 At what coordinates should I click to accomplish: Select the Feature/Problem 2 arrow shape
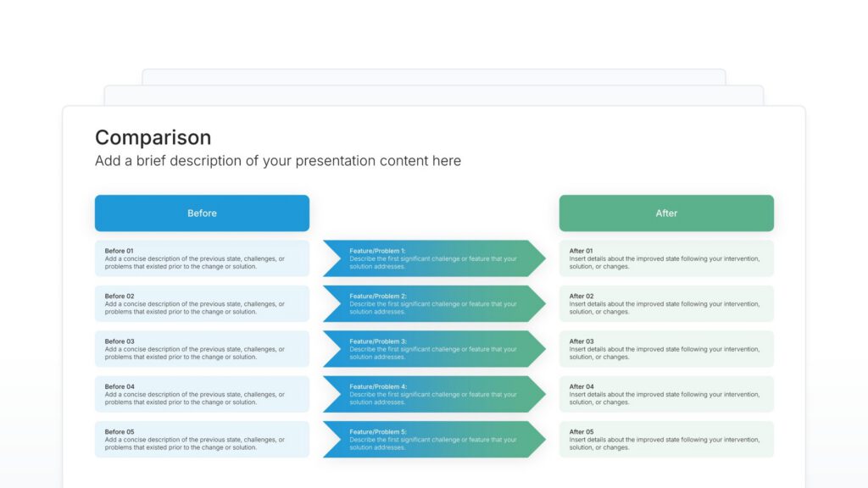pos(433,303)
